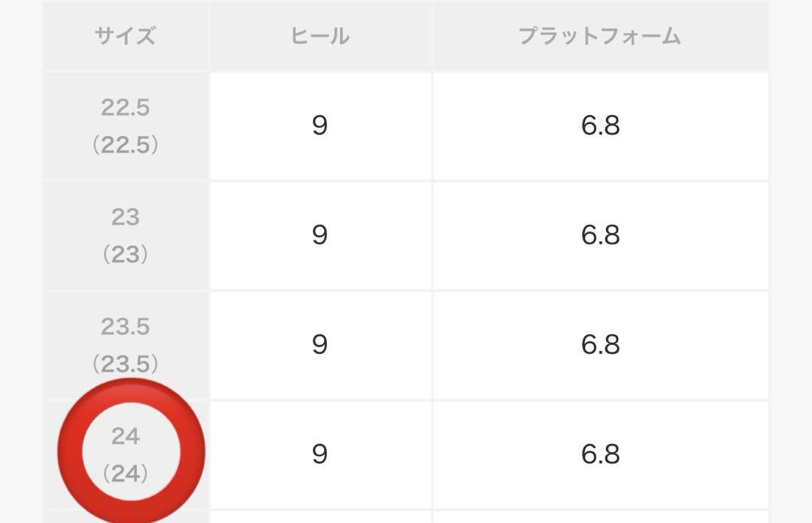Click heel value 9 for size 22.5

tap(320, 125)
